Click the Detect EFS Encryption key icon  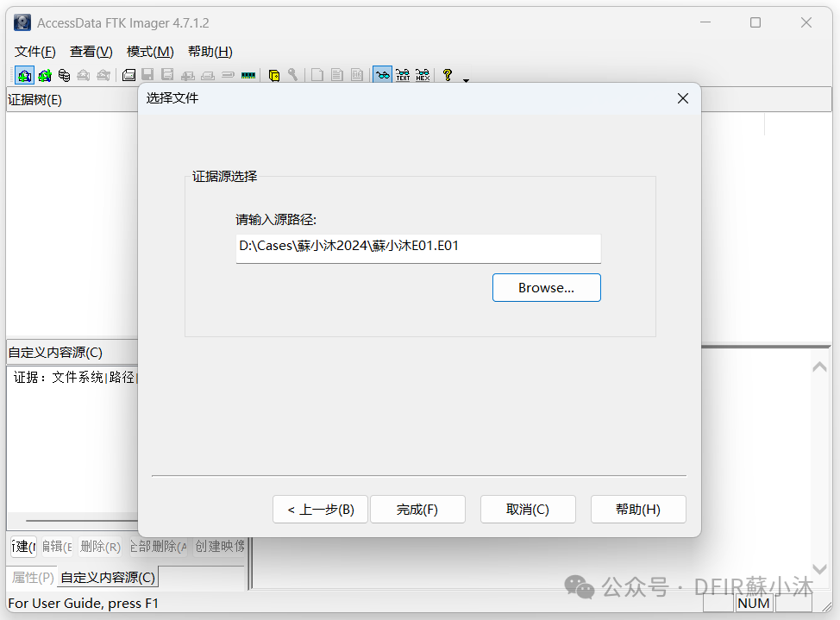pos(292,76)
